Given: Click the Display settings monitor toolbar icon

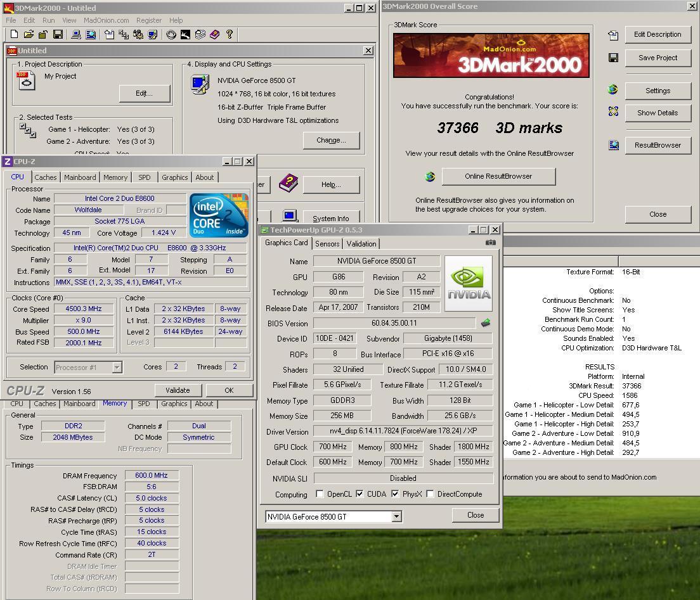Looking at the screenshot, I should pyautogui.click(x=153, y=34).
